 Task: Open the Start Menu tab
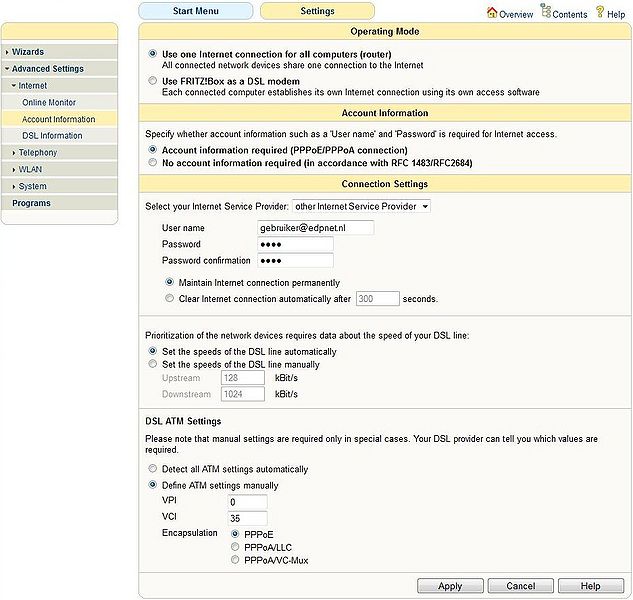tap(196, 11)
